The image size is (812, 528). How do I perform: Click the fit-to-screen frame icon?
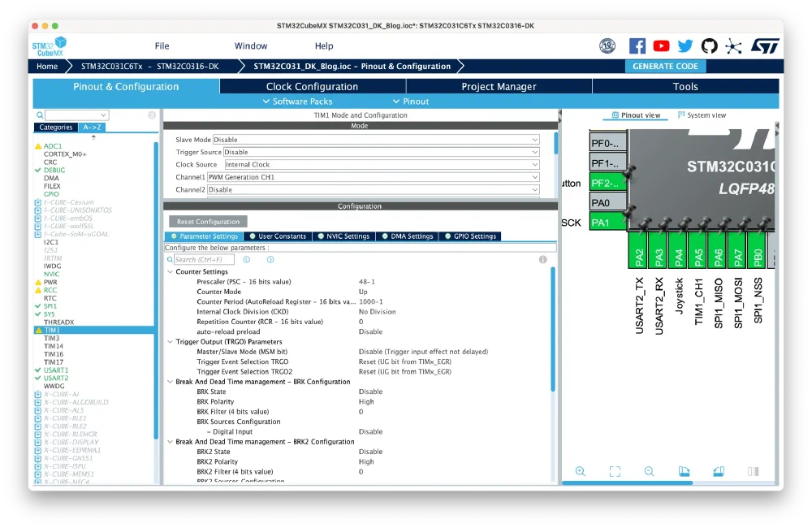pyautogui.click(x=615, y=471)
